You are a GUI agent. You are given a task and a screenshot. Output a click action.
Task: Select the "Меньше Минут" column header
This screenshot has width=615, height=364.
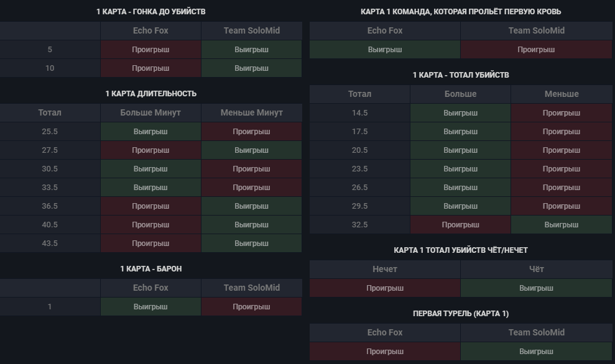click(251, 112)
